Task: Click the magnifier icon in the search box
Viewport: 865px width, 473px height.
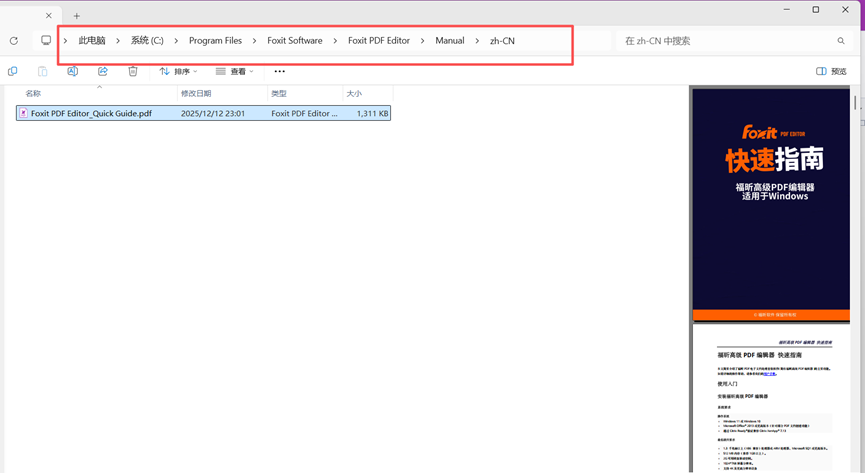Action: [841, 41]
